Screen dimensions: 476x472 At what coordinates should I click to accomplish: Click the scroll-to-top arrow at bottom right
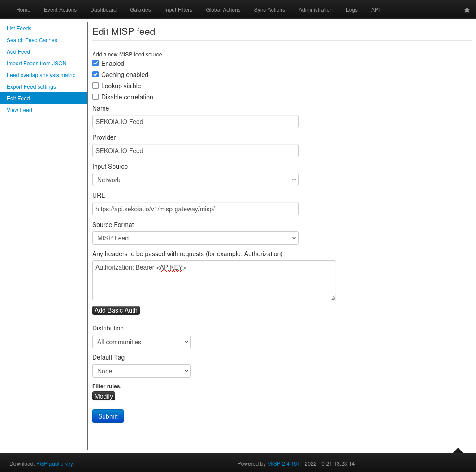(x=458, y=452)
